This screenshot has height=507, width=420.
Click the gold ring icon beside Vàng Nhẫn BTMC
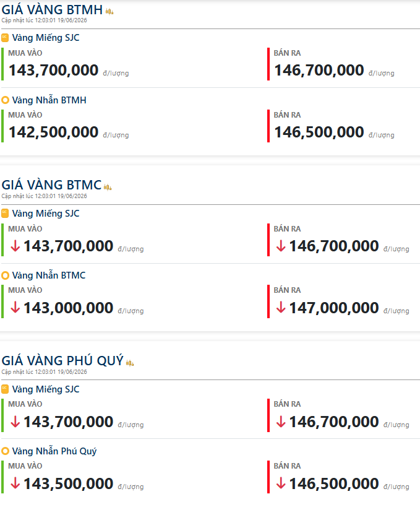(x=5, y=275)
